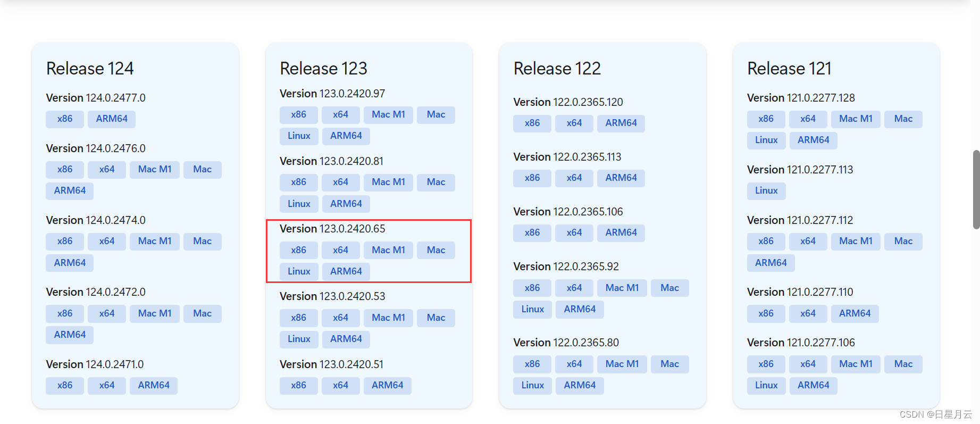Click Mac under Version 124.0.2476.0
980x424 pixels.
coord(203,170)
